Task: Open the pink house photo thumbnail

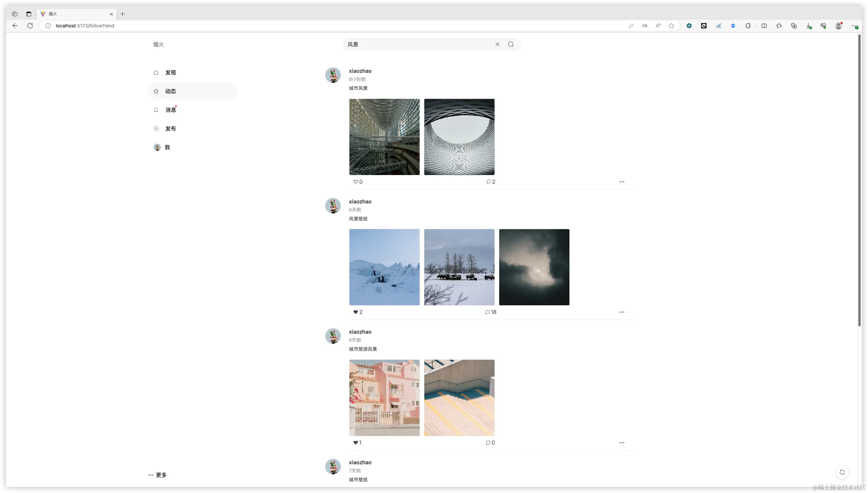Action: [384, 397]
